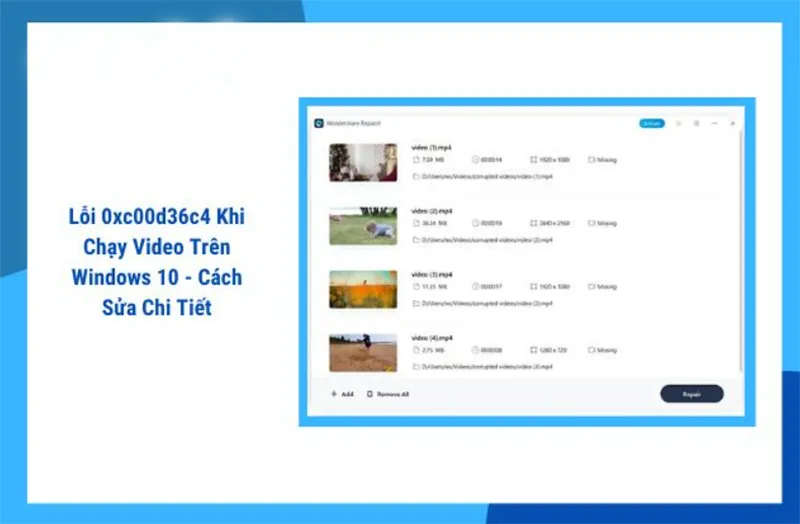
Task: Click folder path icon for video (4).mp4
Action: [416, 367]
